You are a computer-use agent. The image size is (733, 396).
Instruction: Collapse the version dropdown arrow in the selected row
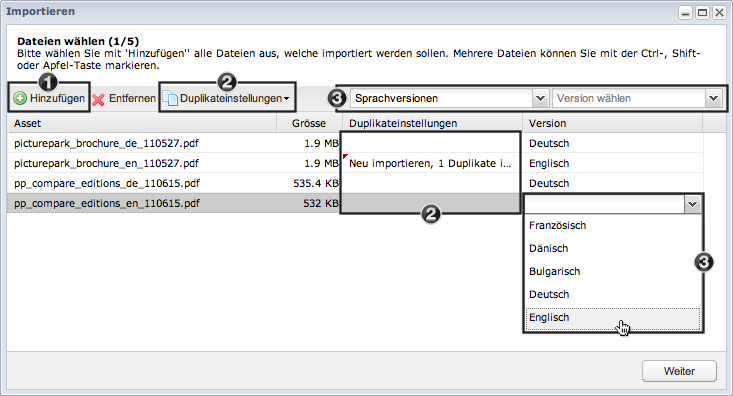tap(692, 204)
